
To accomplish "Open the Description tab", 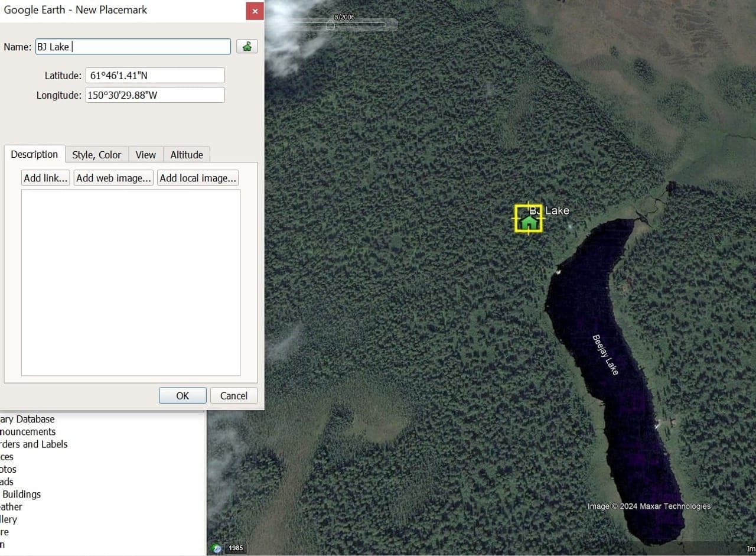I will (34, 154).
